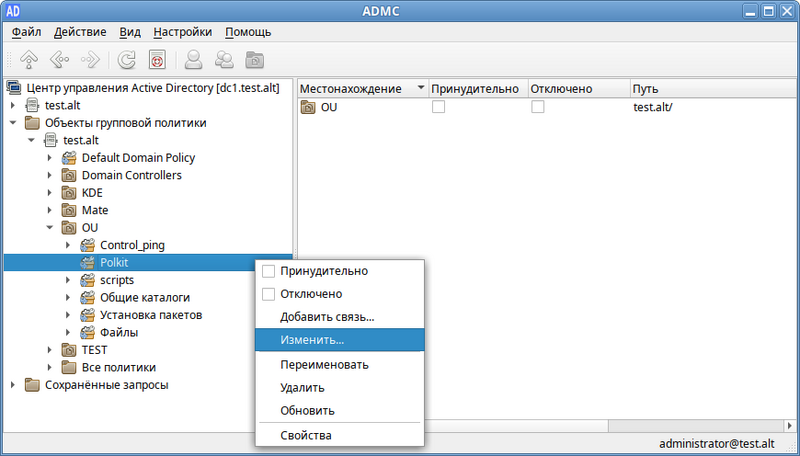Choose Свойства in context menu
Screen dimensions: 800x456
click(340, 435)
